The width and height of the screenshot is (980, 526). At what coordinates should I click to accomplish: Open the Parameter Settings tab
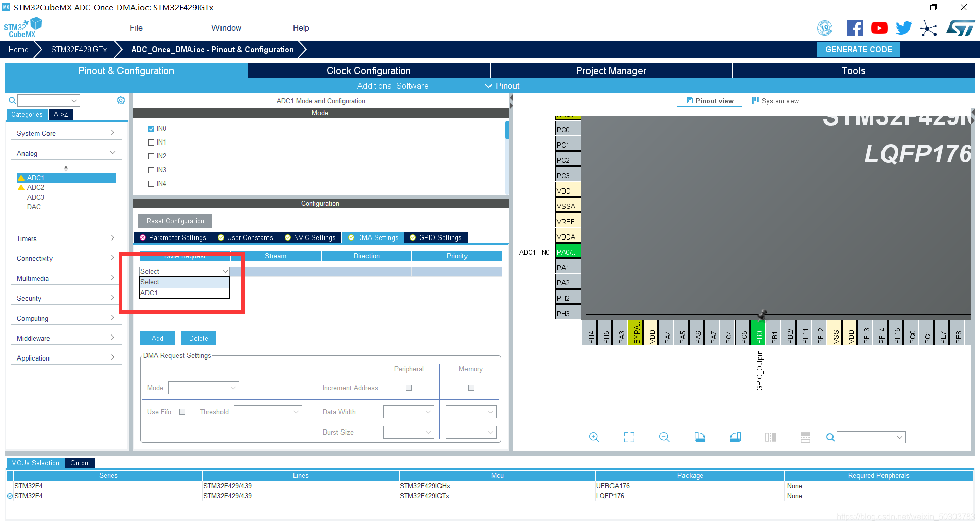click(173, 237)
